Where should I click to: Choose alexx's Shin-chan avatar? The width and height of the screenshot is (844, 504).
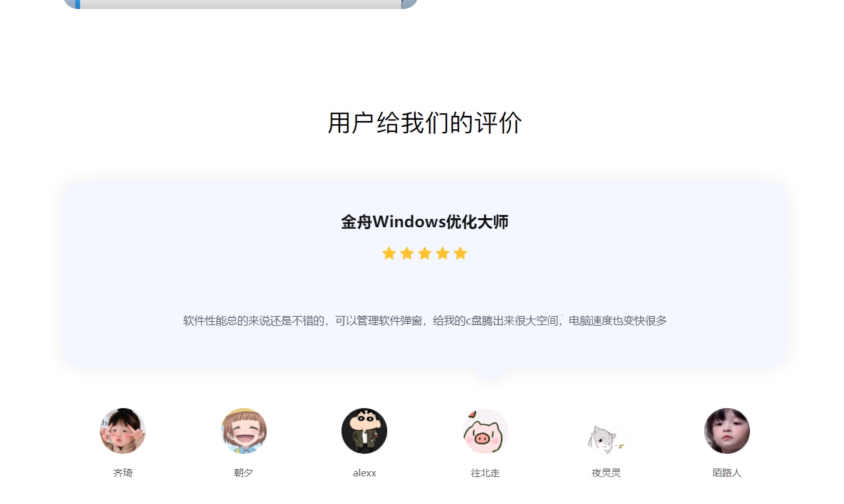pos(364,431)
